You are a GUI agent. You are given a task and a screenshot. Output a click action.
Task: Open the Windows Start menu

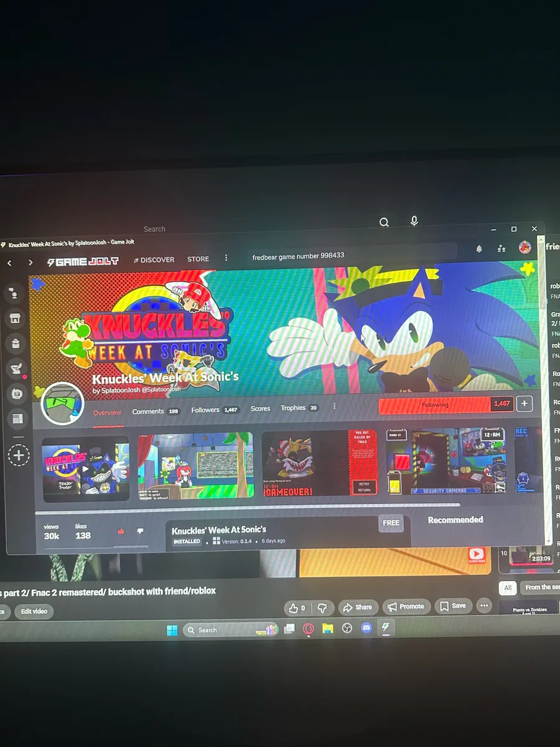172,631
